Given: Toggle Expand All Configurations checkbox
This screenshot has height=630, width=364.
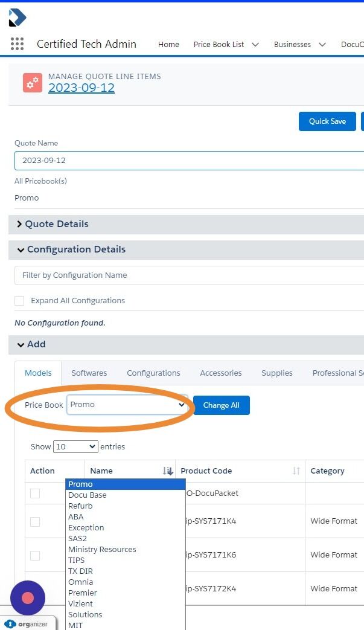Looking at the screenshot, I should click(x=19, y=301).
